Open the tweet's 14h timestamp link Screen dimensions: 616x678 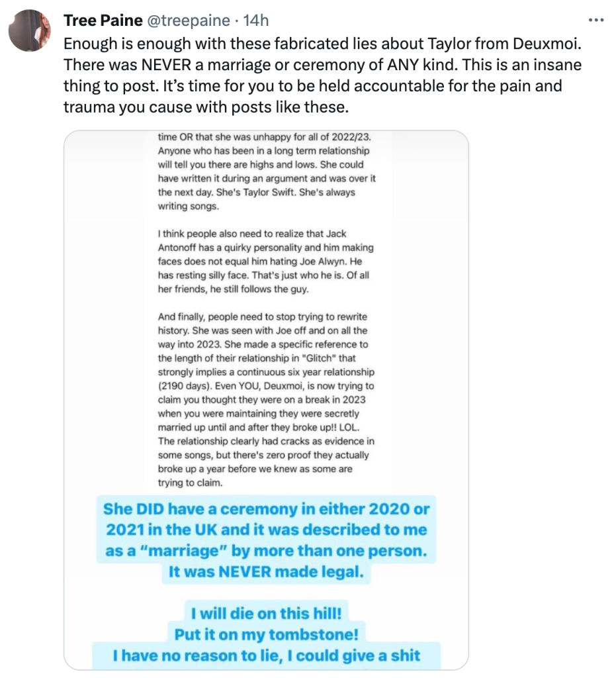pos(256,21)
